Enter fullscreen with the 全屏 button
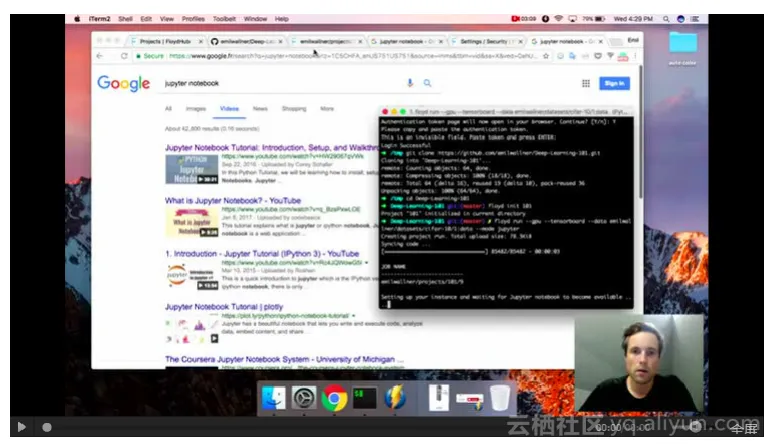The height and width of the screenshot is (448, 772). tap(743, 428)
